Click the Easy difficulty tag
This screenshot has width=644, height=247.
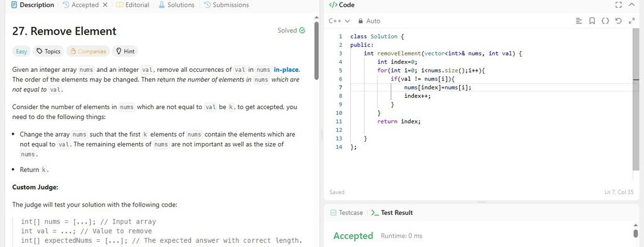coord(21,52)
